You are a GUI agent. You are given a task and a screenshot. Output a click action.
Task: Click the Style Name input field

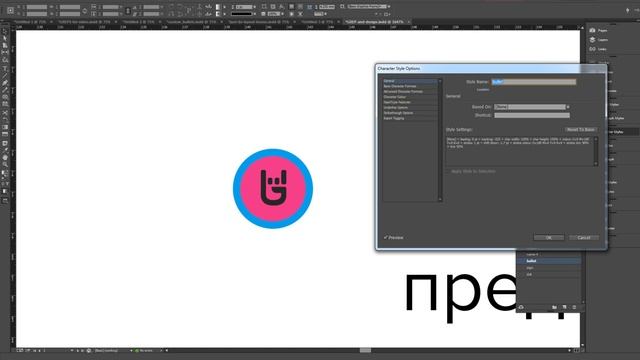pyautogui.click(x=533, y=82)
